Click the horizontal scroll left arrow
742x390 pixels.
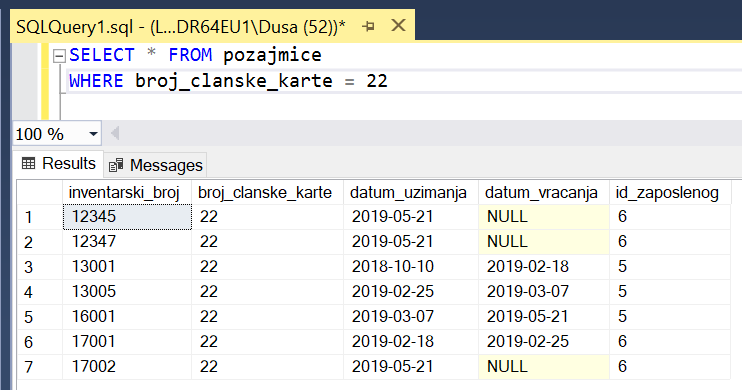(x=115, y=133)
